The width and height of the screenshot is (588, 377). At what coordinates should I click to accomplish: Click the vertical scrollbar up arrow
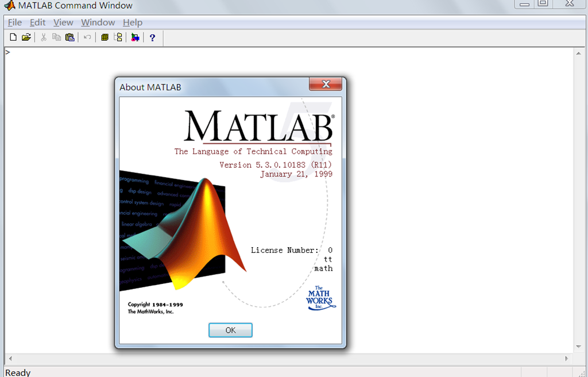click(x=578, y=53)
